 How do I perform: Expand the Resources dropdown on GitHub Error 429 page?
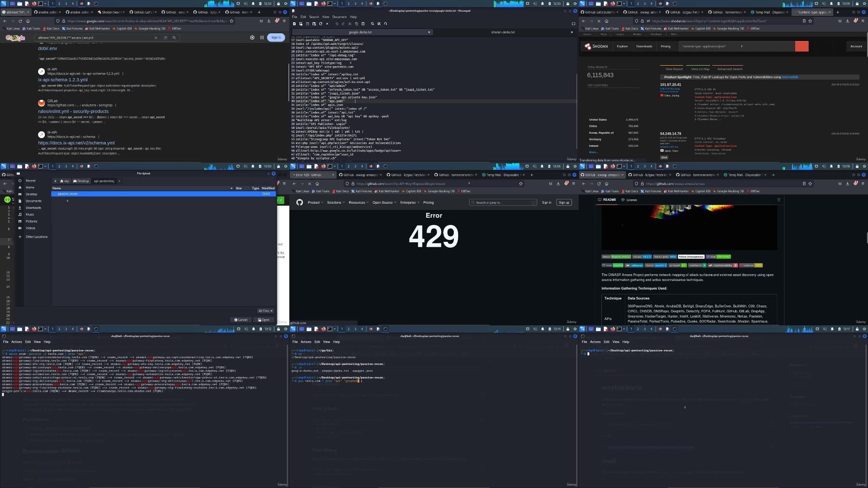(358, 203)
